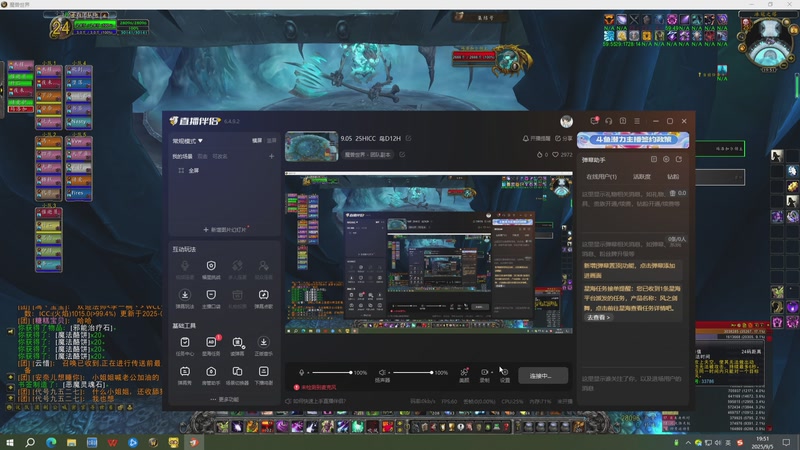Open Windows taskbar search
This screenshot has height=450, width=800.
click(30, 442)
